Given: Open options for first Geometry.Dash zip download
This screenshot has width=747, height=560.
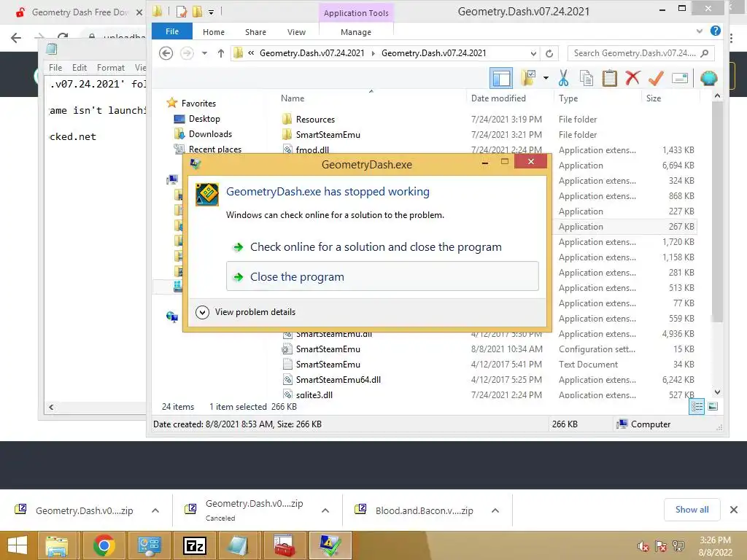Looking at the screenshot, I should coord(155,510).
